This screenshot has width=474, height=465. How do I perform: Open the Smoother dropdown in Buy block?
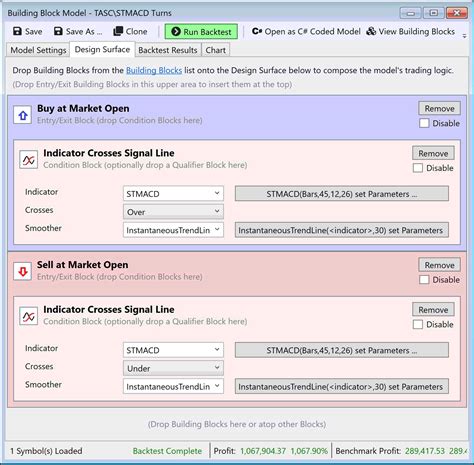point(173,230)
